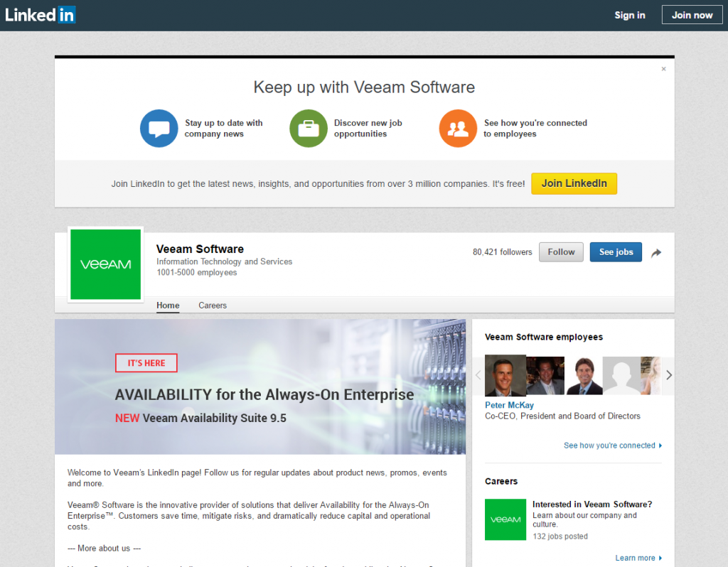Close the Keep up with Veeam banner
The width and height of the screenshot is (728, 567).
[x=663, y=69]
